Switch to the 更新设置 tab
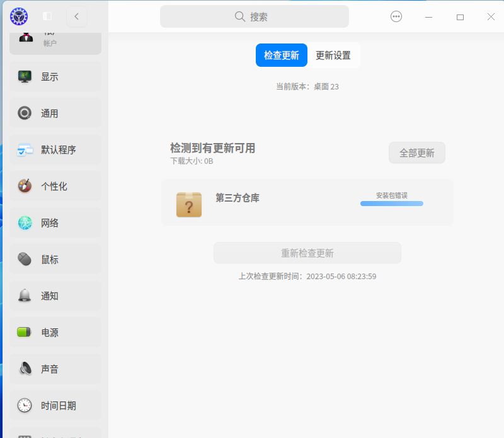Screen dimensions: 504x438 (x=333, y=55)
